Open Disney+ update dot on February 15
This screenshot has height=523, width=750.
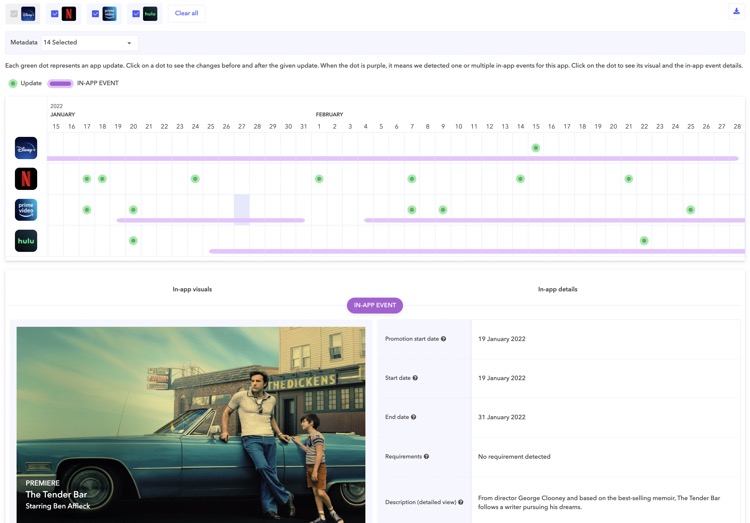click(x=536, y=148)
